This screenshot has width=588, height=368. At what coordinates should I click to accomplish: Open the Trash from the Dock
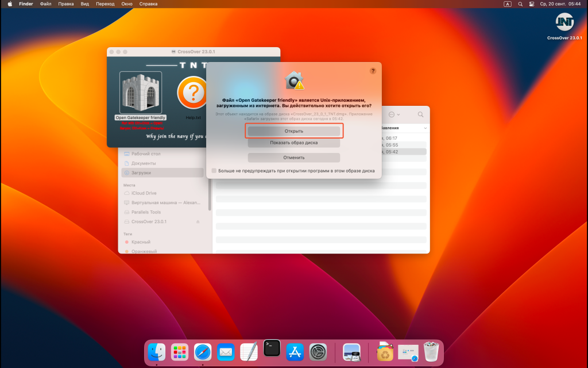tap(431, 351)
